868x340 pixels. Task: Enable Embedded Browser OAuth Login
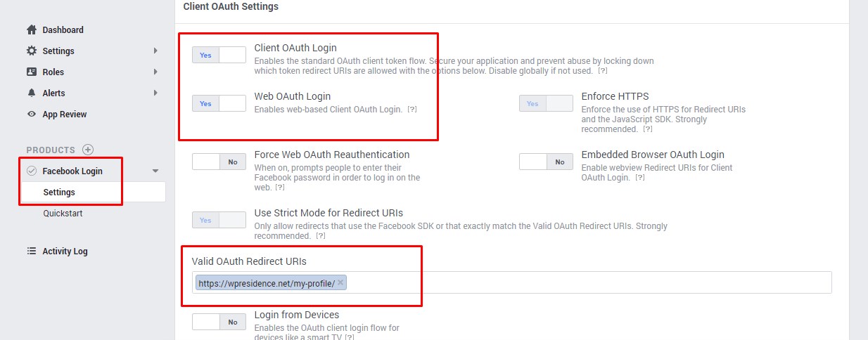coord(546,162)
